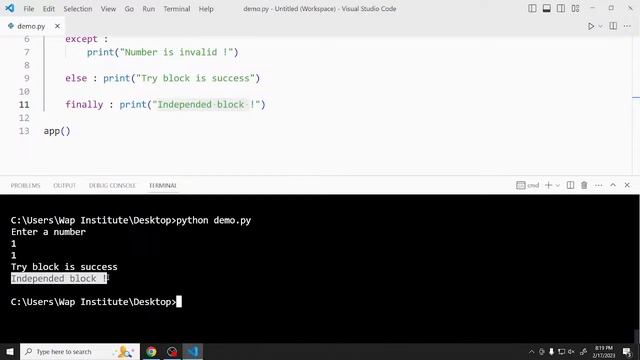Screen dimensions: 640x360
Task: Open terminal panel more actions ellipsis
Action: pos(598,185)
